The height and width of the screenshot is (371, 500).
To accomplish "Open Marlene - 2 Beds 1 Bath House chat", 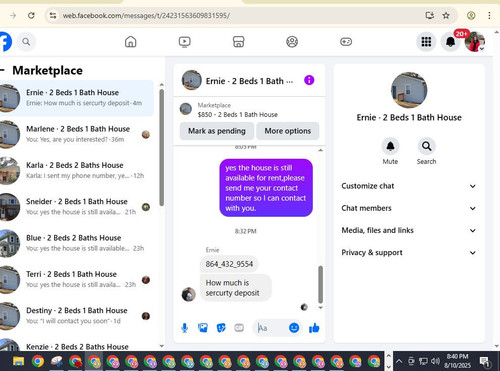I will [77, 134].
